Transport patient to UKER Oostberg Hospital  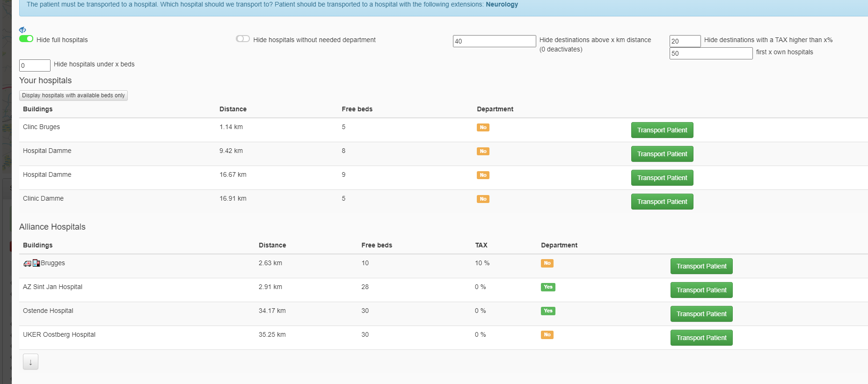pos(701,338)
